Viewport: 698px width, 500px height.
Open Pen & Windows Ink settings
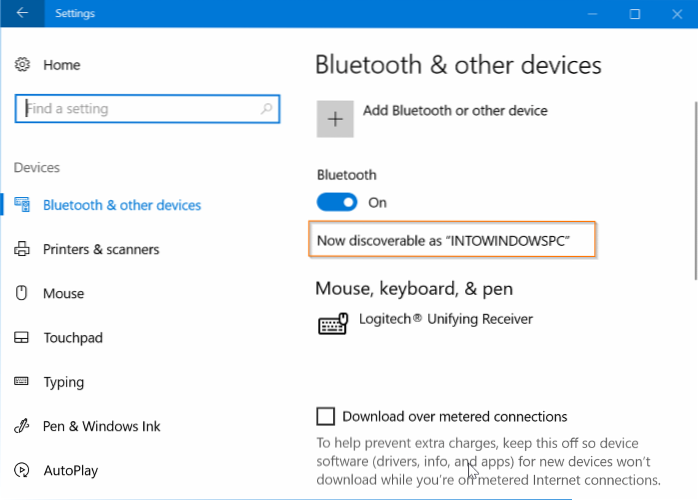coord(101,426)
